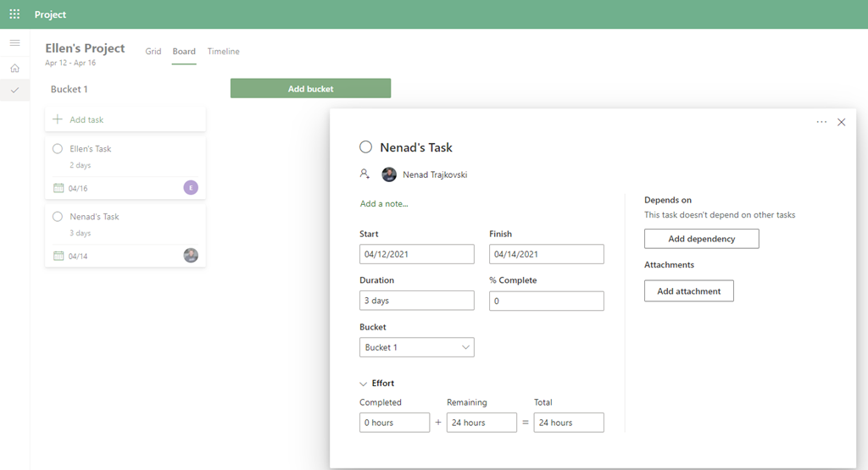Click the Add dependency button
Image resolution: width=868 pixels, height=470 pixels.
click(x=701, y=239)
